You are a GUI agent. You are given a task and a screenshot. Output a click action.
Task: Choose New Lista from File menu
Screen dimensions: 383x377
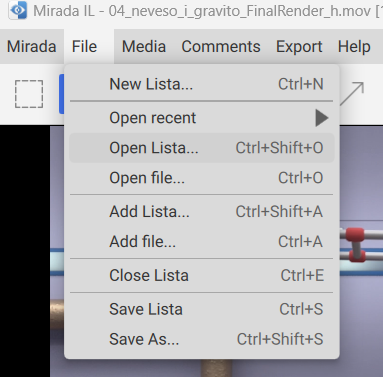202,84
